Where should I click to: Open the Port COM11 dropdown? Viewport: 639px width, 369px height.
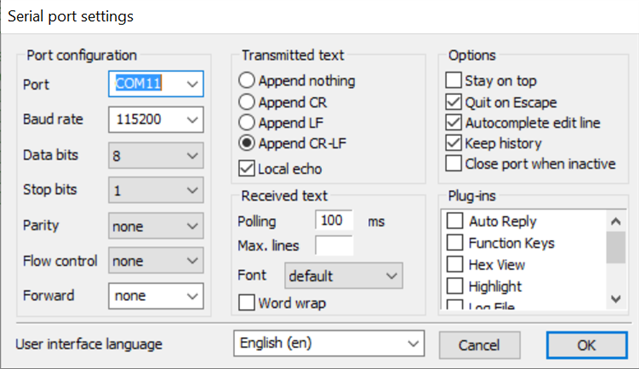[x=156, y=84]
